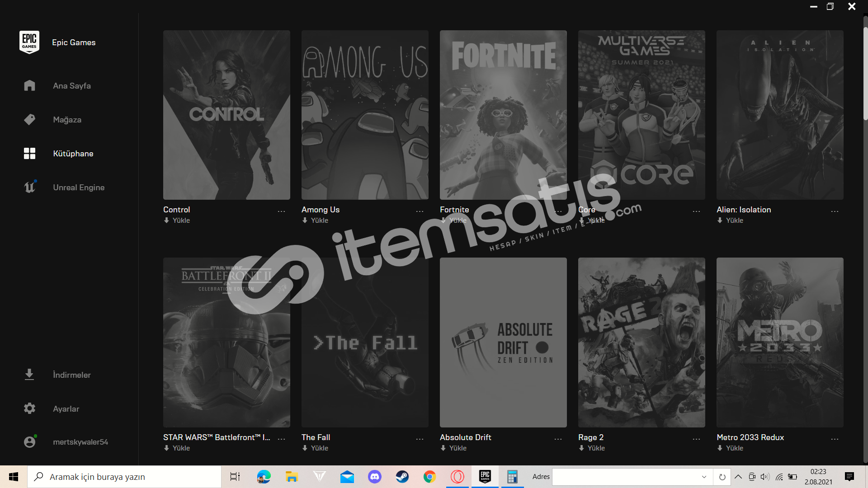This screenshot has height=488, width=868.
Task: Open the Windows Start button
Action: [14, 477]
